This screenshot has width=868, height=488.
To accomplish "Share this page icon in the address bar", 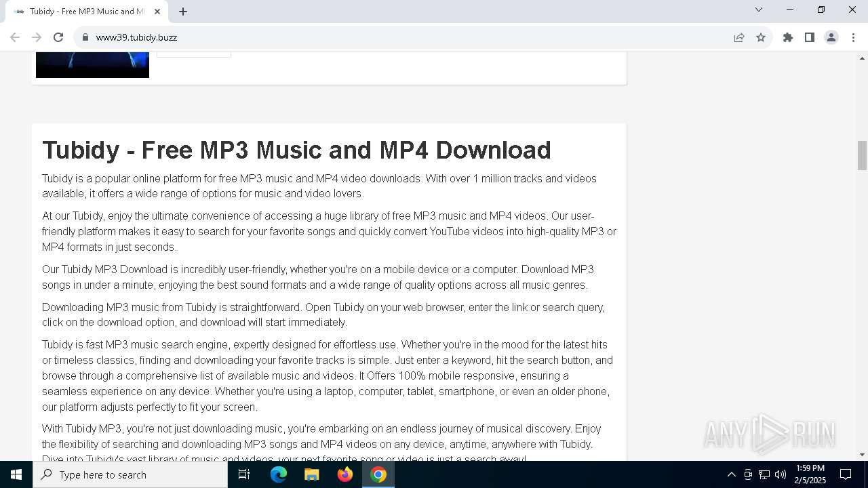I will click(739, 37).
